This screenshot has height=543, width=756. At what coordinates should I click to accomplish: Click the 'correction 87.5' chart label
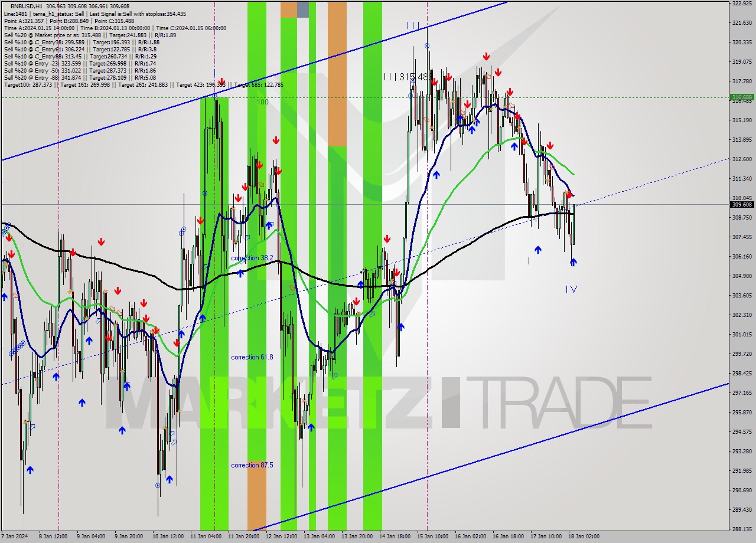252,465
